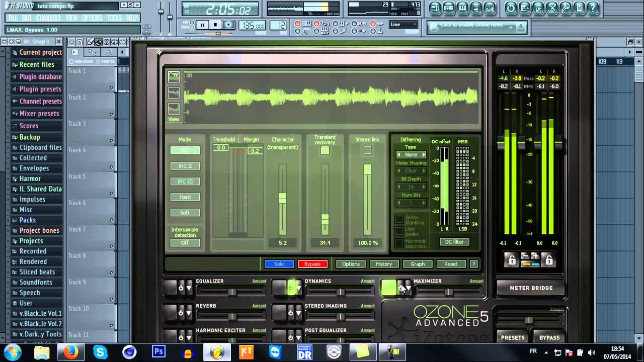Image resolution: width=644 pixels, height=362 pixels.
Task: Toggle the Dynamics module power button
Action: (290, 288)
